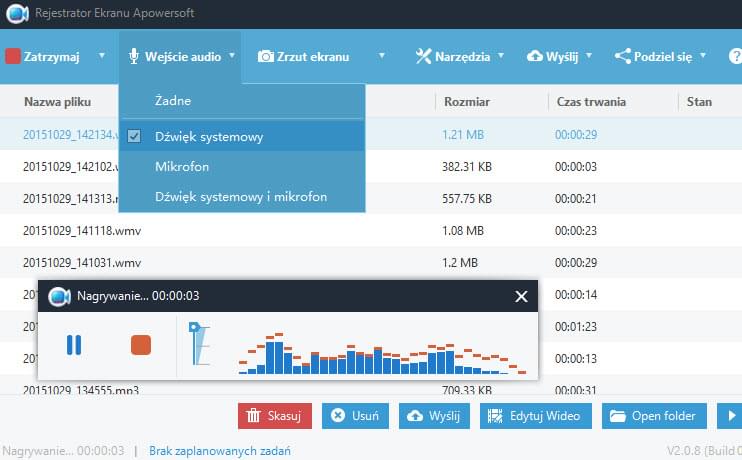742x460 pixels.
Task: Select Żadne audio option
Action: (173, 101)
